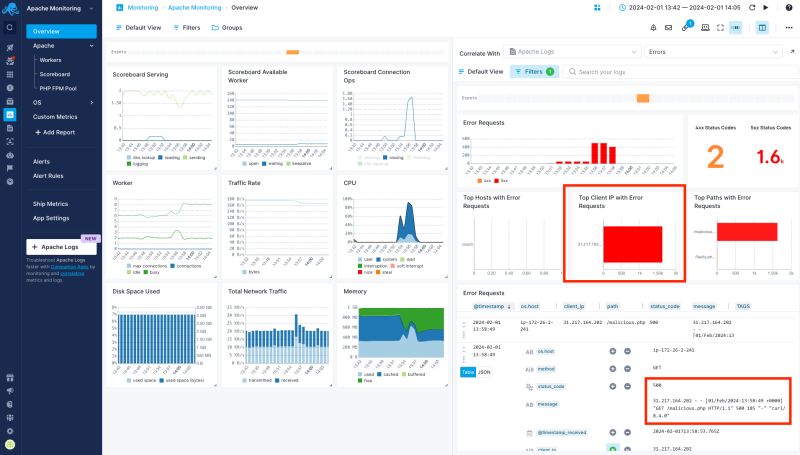Sort by the @timestamp column header
This screenshot has width=800, height=455.
click(x=492, y=306)
